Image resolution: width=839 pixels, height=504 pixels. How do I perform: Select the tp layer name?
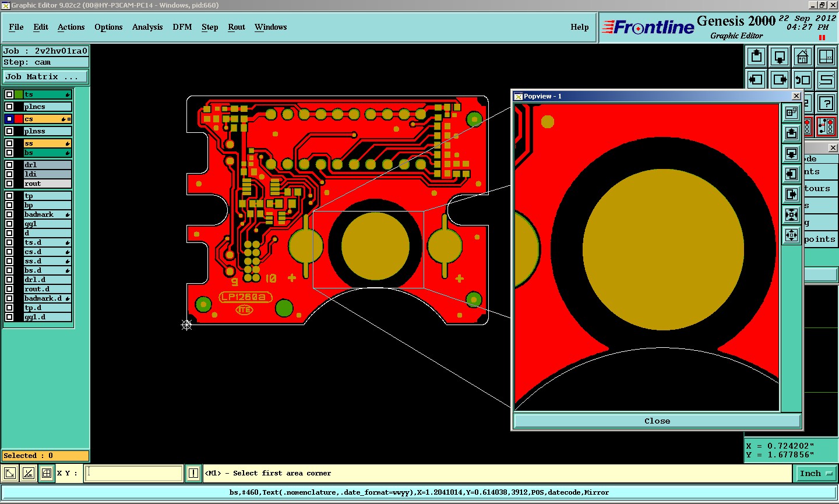[48, 196]
